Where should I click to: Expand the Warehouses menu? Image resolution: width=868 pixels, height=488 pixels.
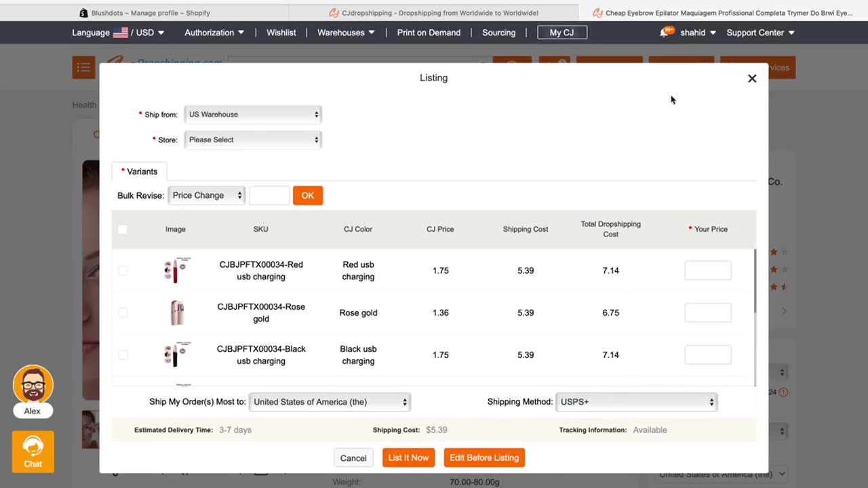point(346,33)
